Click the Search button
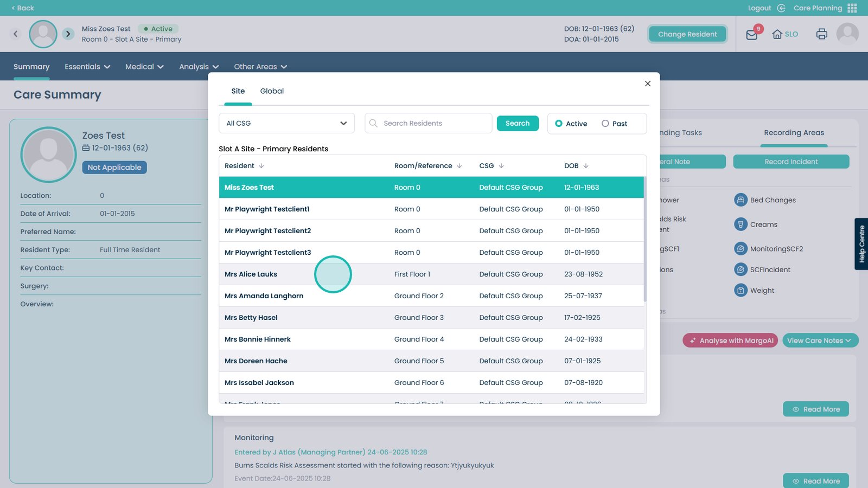 point(518,123)
